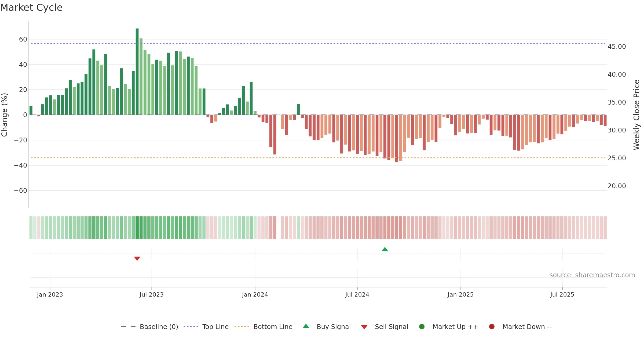Click the gray dashed baseline sample in the legend
644x362 pixels.
[128, 327]
